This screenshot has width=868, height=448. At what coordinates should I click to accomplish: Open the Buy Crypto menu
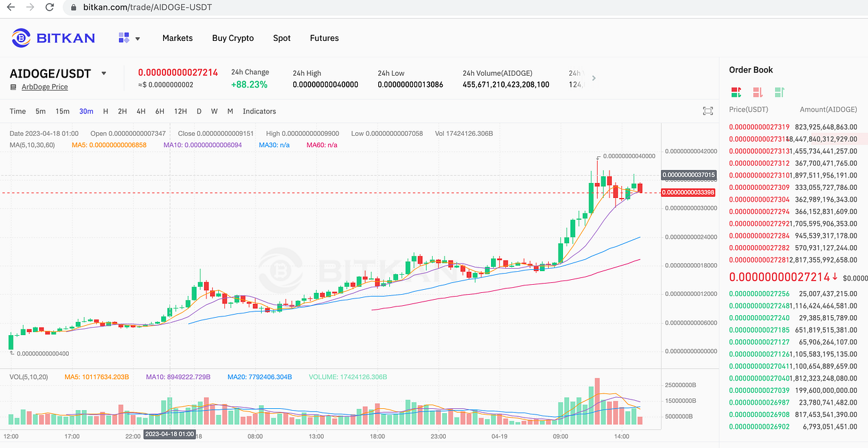click(x=233, y=38)
